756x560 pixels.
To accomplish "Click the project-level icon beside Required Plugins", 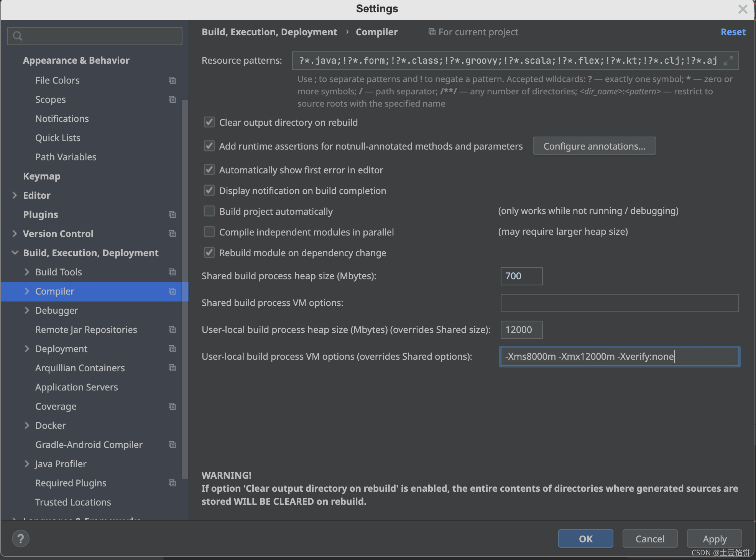I will point(172,483).
